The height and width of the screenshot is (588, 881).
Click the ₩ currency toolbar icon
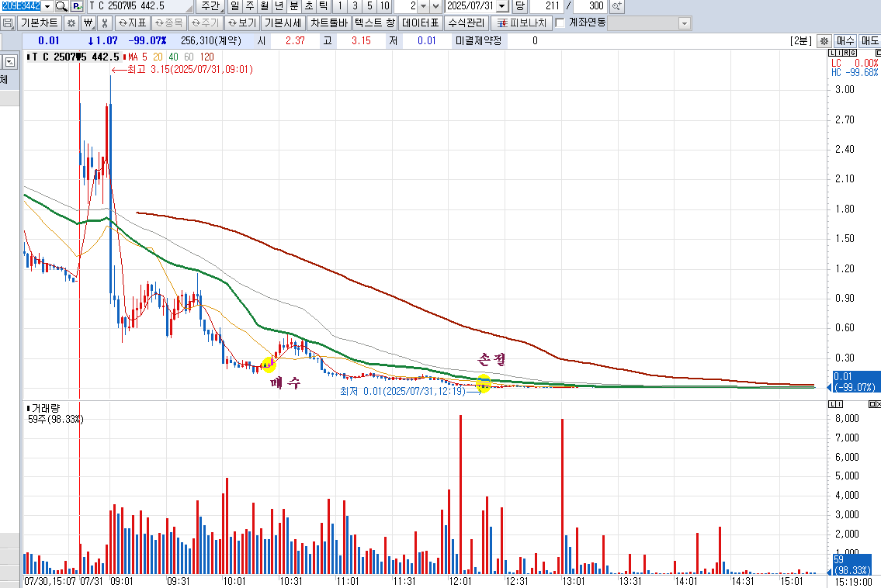(x=88, y=23)
